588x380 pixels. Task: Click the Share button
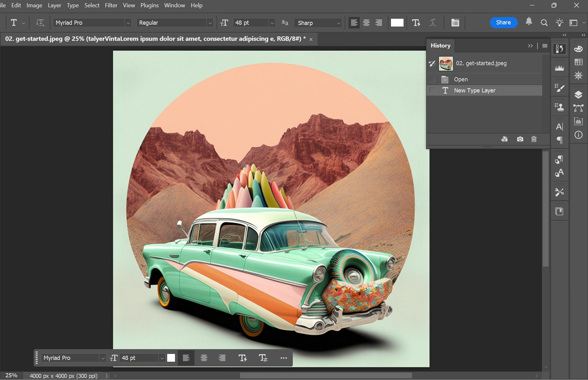[x=503, y=22]
